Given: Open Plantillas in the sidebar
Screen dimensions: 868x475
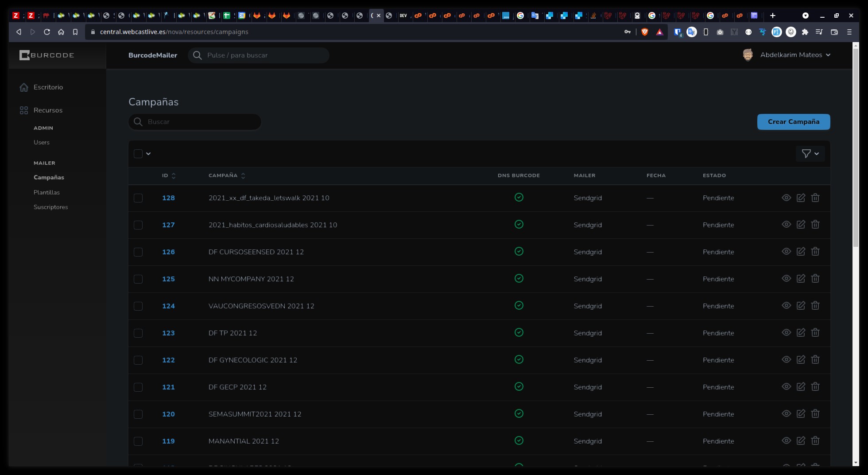Looking at the screenshot, I should [x=46, y=192].
